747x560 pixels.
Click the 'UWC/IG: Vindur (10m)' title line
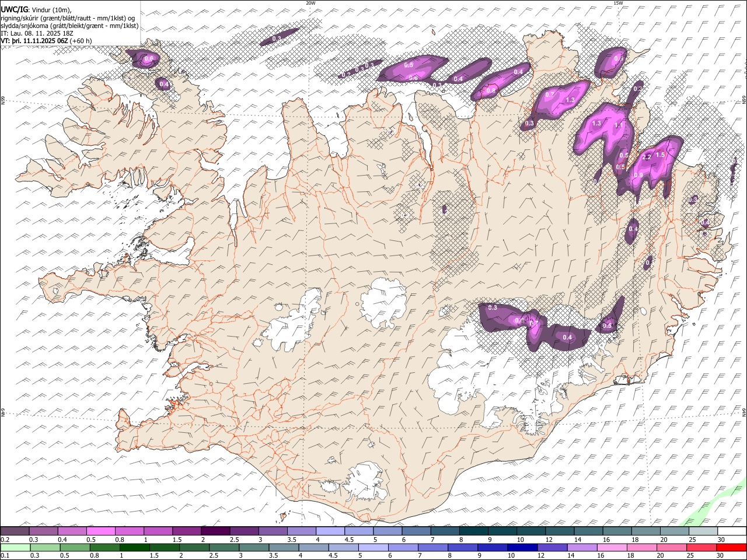(x=36, y=9)
